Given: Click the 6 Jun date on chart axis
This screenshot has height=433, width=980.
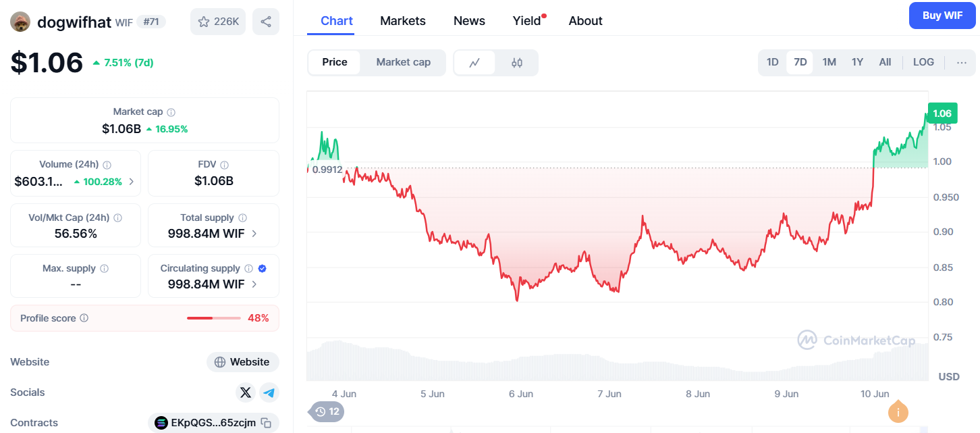Looking at the screenshot, I should click(x=521, y=394).
